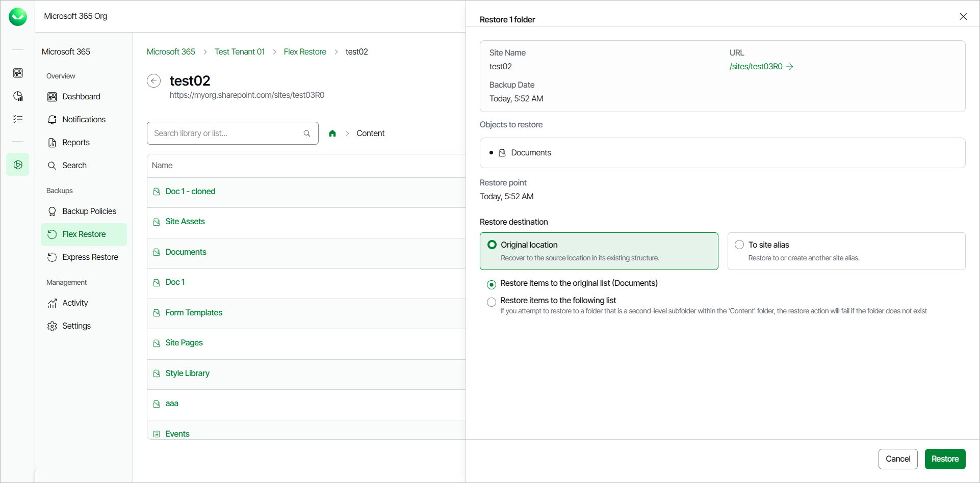The height and width of the screenshot is (483, 980).
Task: Open the Site Assets library
Action: pyautogui.click(x=185, y=221)
